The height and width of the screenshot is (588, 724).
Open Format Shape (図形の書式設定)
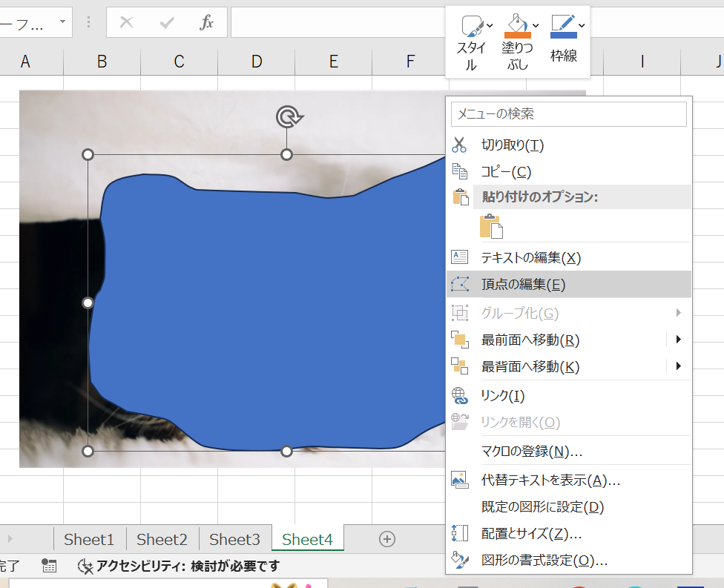568,561
